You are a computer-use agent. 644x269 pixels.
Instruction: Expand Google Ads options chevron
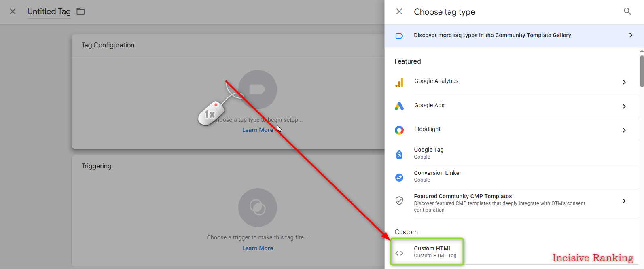(624, 106)
